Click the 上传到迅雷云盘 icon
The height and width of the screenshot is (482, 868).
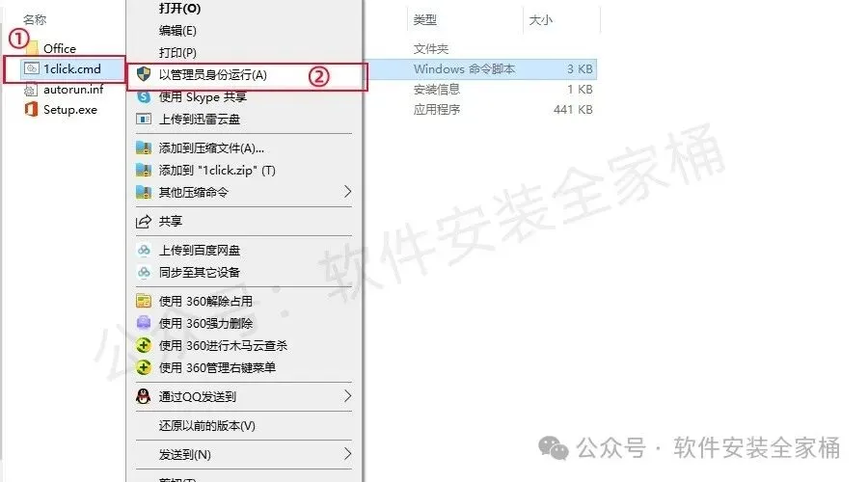[144, 119]
